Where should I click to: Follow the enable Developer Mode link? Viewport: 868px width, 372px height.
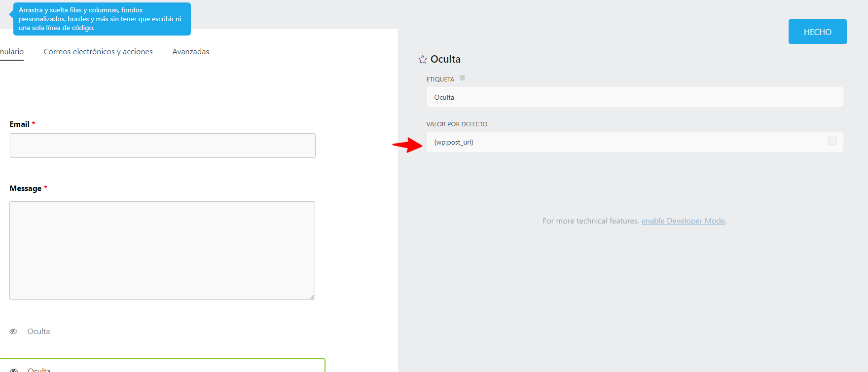point(683,221)
